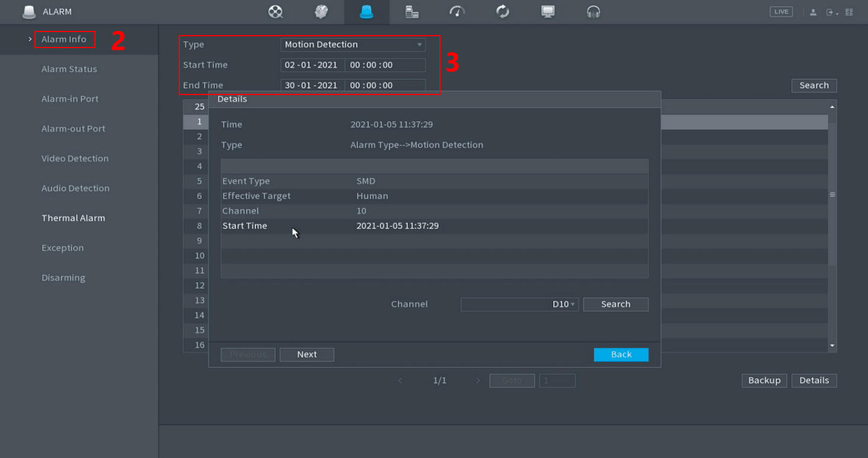Edit the Start Time date field
Image resolution: width=868 pixels, height=458 pixels.
tap(312, 65)
